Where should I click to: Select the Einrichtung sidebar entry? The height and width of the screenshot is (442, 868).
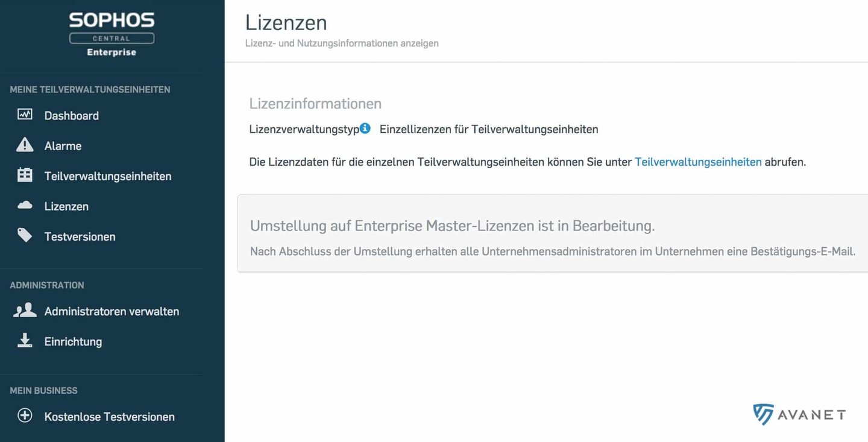click(x=73, y=341)
